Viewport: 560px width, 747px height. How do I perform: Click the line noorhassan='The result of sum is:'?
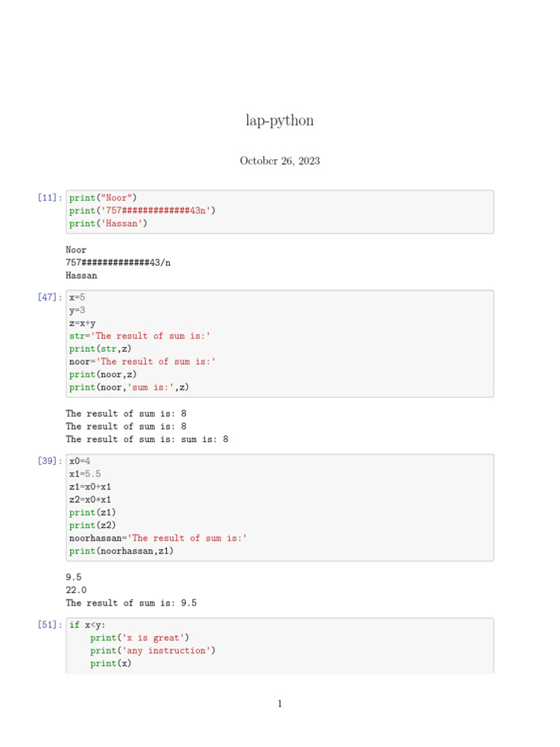click(158, 538)
